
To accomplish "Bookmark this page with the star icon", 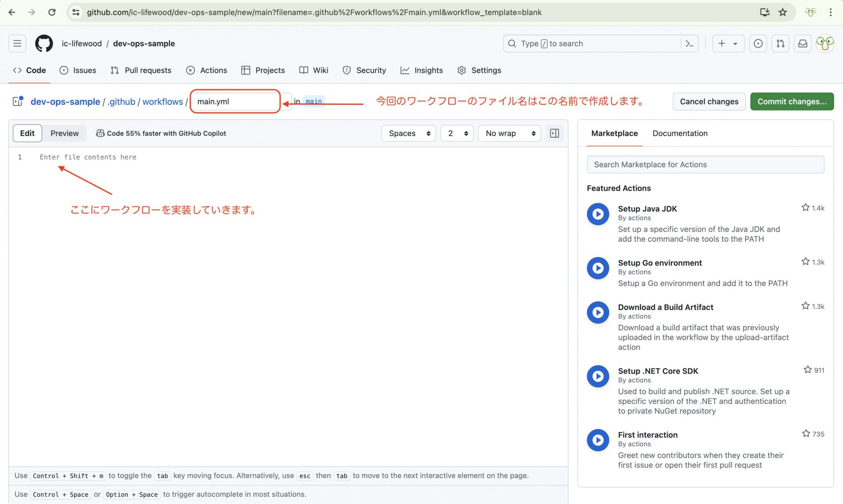I will (783, 12).
